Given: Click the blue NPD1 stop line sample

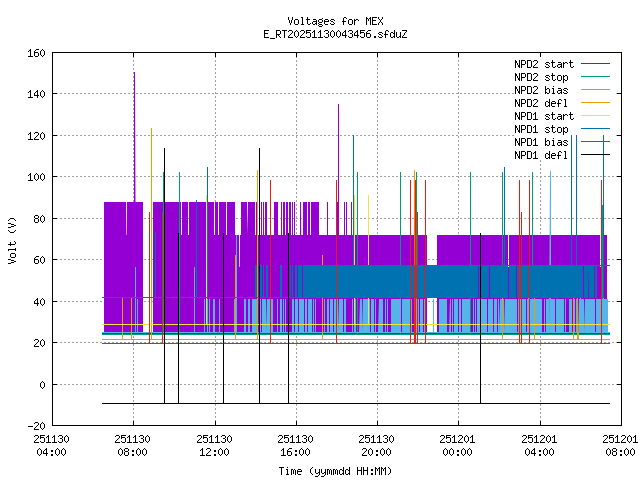Looking at the screenshot, I should pos(594,129).
